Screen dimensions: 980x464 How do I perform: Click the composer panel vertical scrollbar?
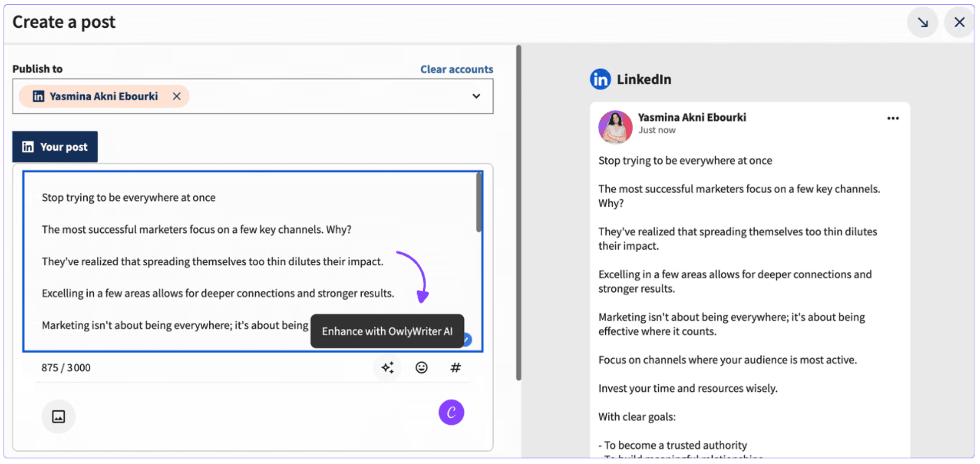[518, 213]
